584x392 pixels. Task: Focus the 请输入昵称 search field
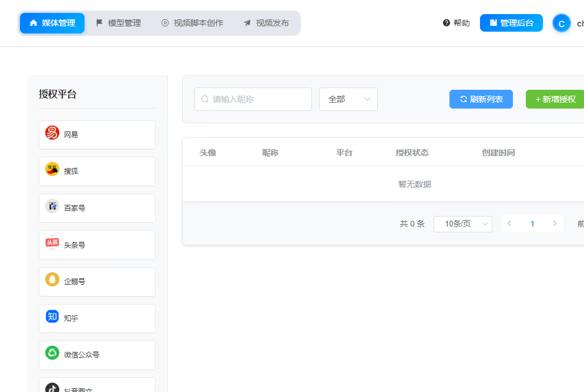[253, 99]
